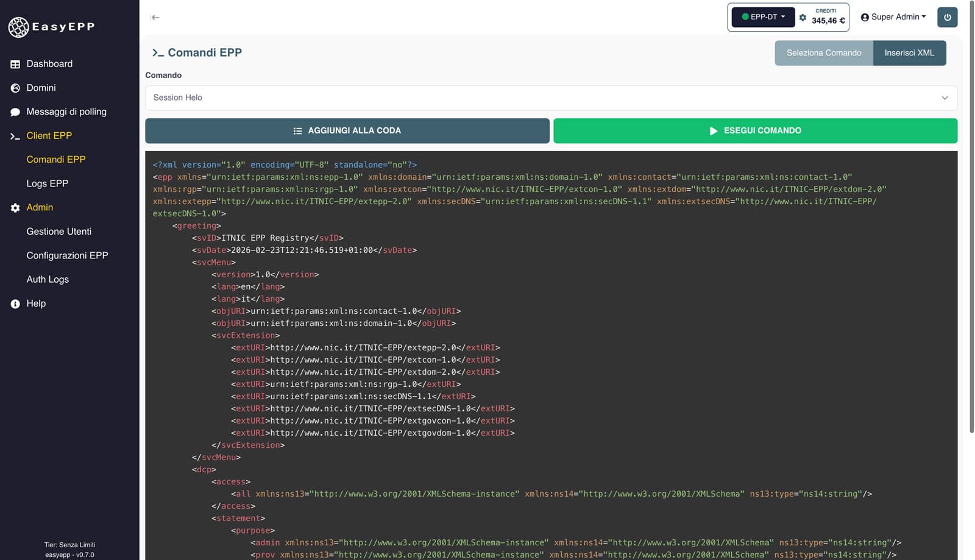Click the power logout icon
The height and width of the screenshot is (560, 975).
point(947,17)
